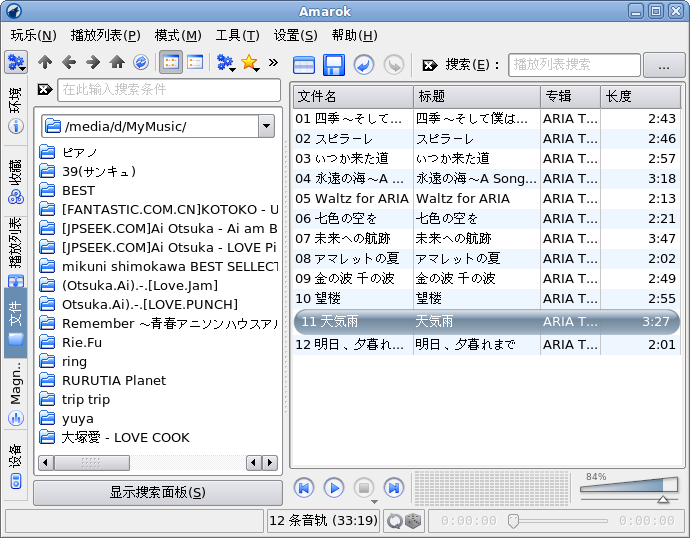Open the 设置(S) menu

(296, 35)
